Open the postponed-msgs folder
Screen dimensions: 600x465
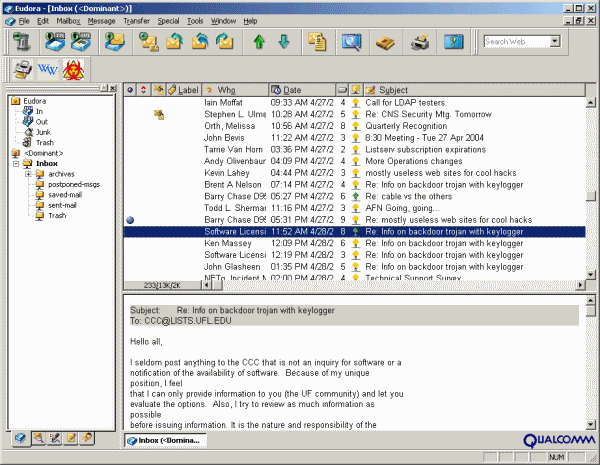pos(74,184)
